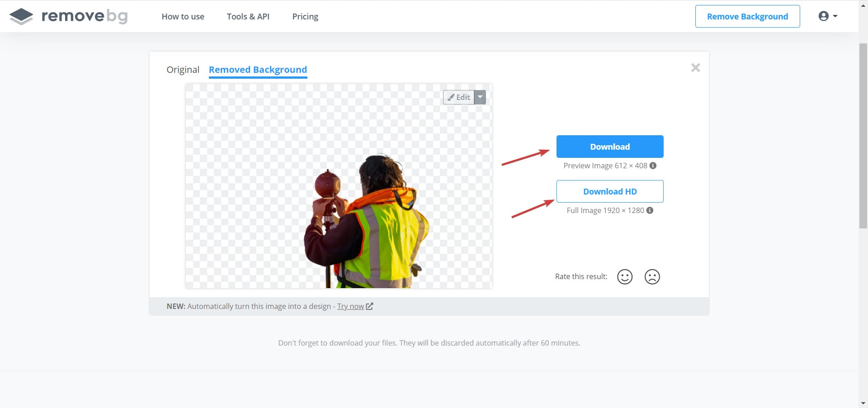Image resolution: width=868 pixels, height=408 pixels.
Task: Follow the Try now design link
Action: 355,306
